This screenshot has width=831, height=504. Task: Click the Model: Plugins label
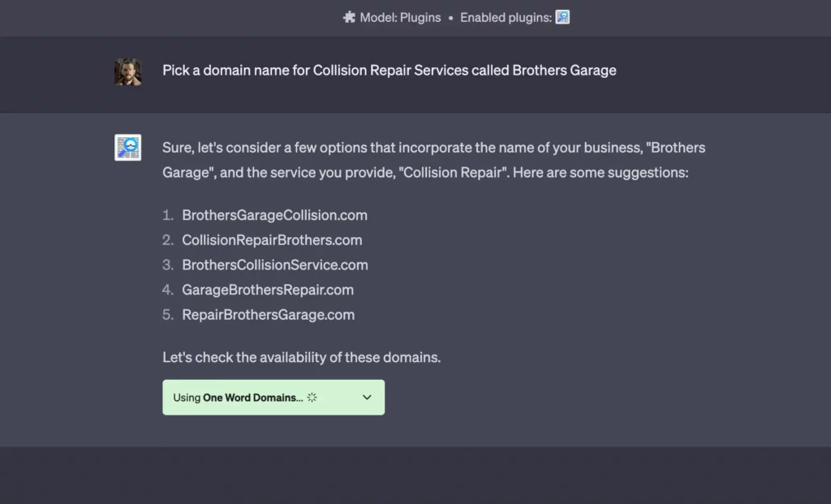(x=401, y=17)
